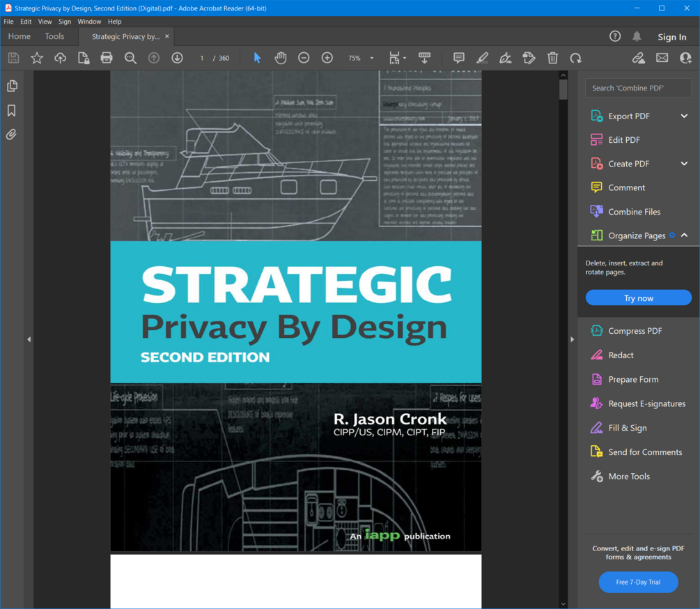This screenshot has width=700, height=609.
Task: Open the View menu
Action: click(x=45, y=22)
